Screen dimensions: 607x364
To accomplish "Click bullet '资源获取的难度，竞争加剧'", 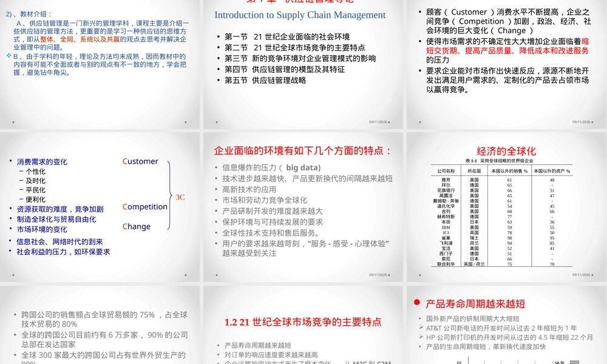I will 60,209.
